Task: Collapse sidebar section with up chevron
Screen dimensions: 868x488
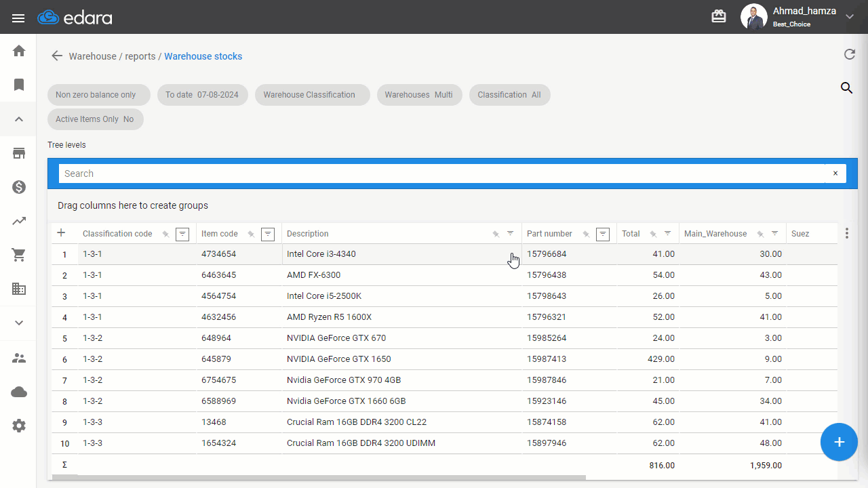Action: 19,119
